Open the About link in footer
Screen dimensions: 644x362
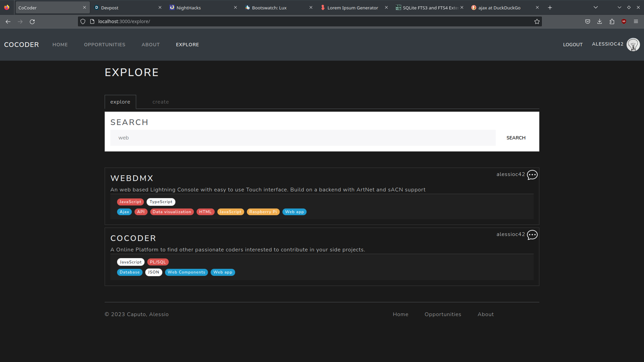485,314
